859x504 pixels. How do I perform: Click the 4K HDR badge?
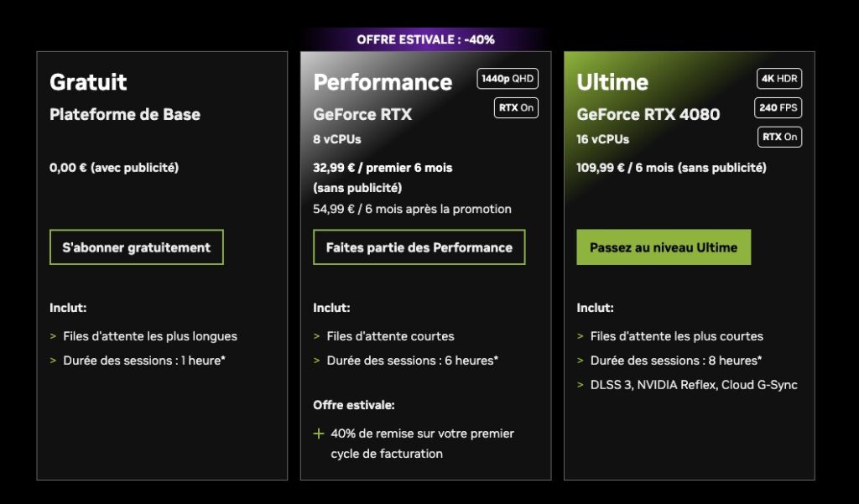pyautogui.click(x=779, y=79)
